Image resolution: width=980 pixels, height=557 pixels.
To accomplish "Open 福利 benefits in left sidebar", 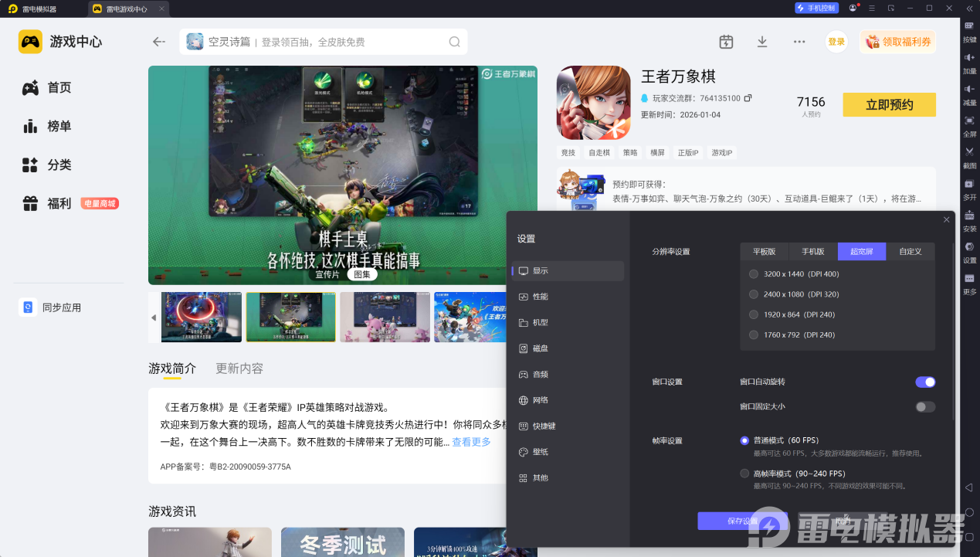I will 47,203.
